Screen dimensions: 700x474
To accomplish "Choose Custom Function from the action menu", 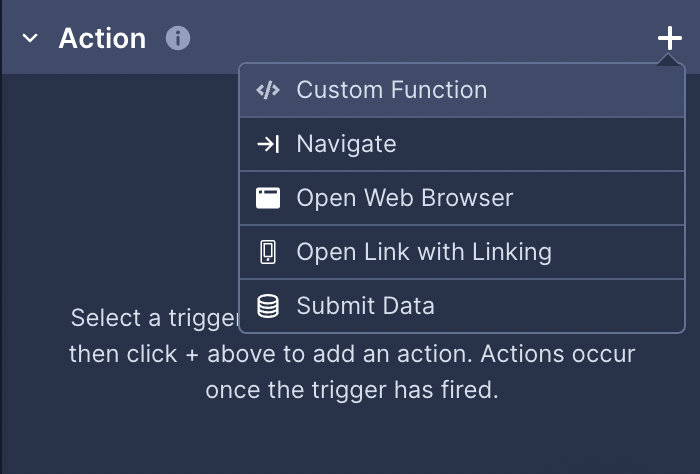I will (462, 90).
